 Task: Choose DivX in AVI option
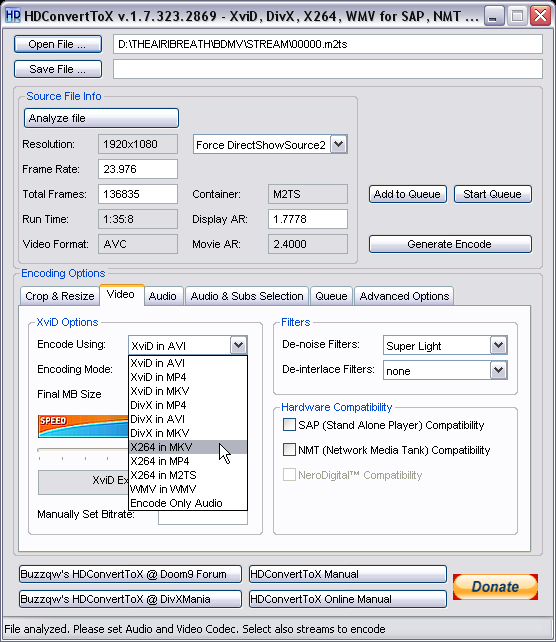[x=188, y=419]
